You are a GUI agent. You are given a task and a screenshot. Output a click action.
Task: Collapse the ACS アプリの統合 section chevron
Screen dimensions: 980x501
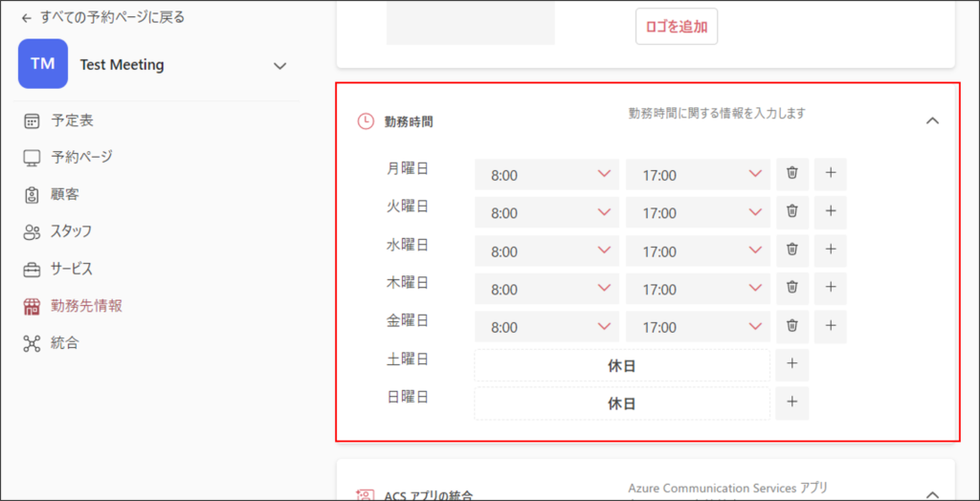pyautogui.click(x=932, y=494)
